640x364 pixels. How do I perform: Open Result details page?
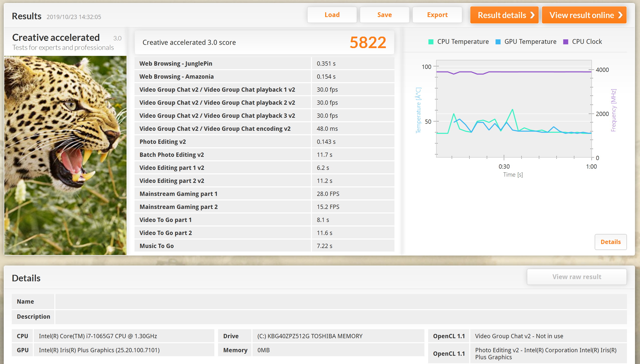point(502,15)
